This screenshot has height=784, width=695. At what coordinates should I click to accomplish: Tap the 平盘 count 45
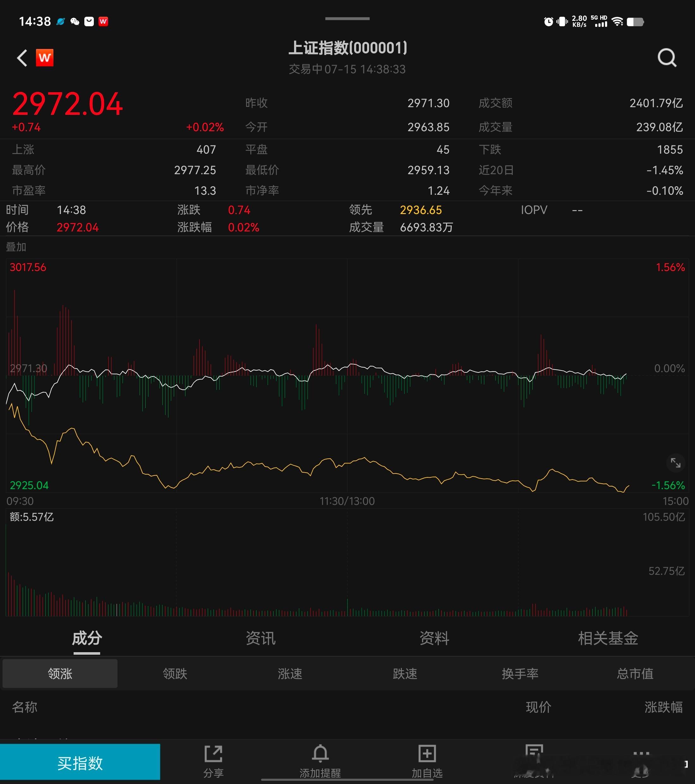tap(443, 150)
